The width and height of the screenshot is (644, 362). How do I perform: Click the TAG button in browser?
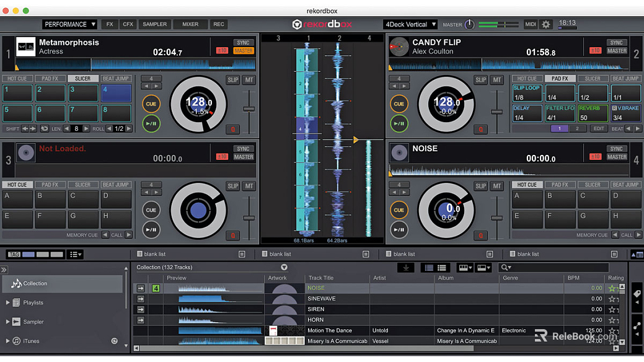[14, 254]
